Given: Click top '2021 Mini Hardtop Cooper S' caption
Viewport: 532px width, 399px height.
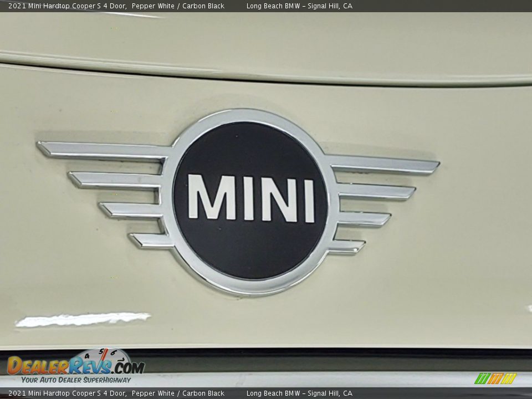Looking at the screenshot, I should [66, 6].
